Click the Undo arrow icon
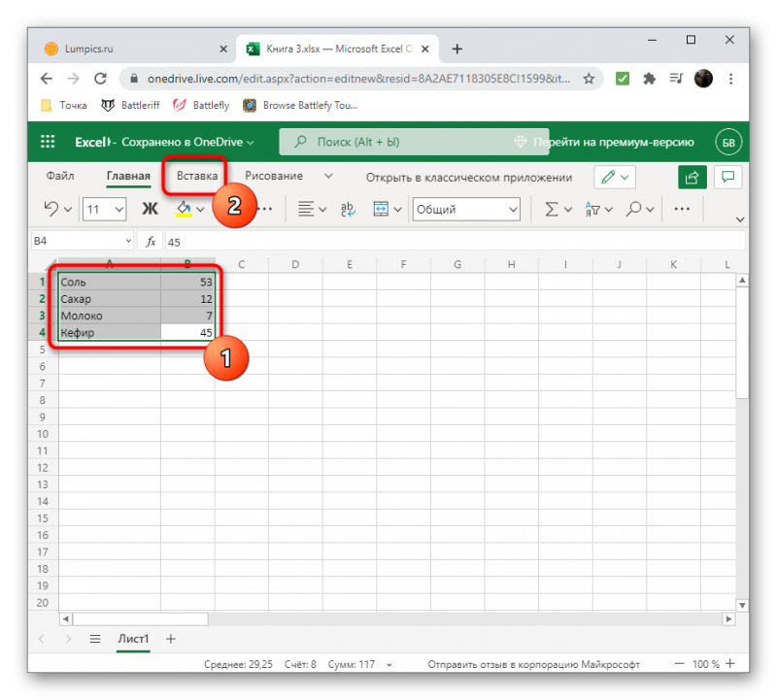The image size is (777, 700). point(51,209)
